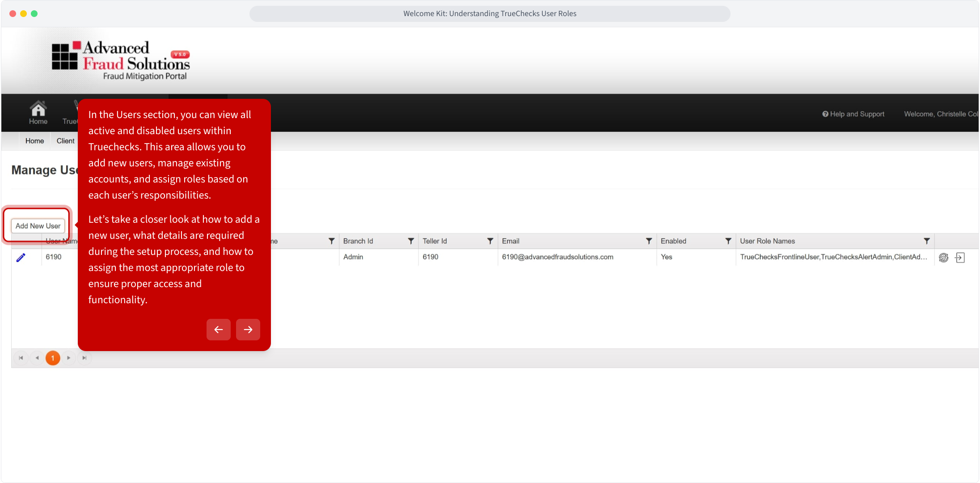Click the TrueChecksFrontlineUser roles cell
The height and width of the screenshot is (483, 980).
(835, 257)
